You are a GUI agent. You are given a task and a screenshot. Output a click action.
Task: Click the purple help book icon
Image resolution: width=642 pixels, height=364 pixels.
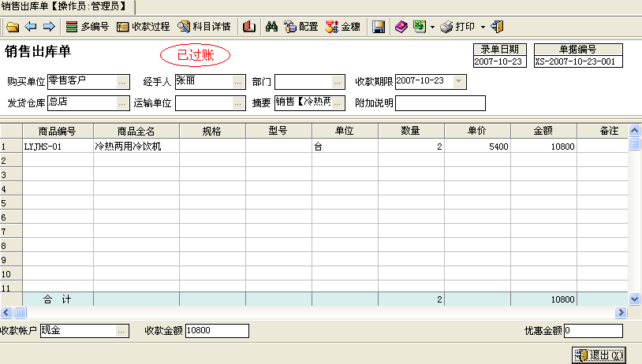[401, 27]
